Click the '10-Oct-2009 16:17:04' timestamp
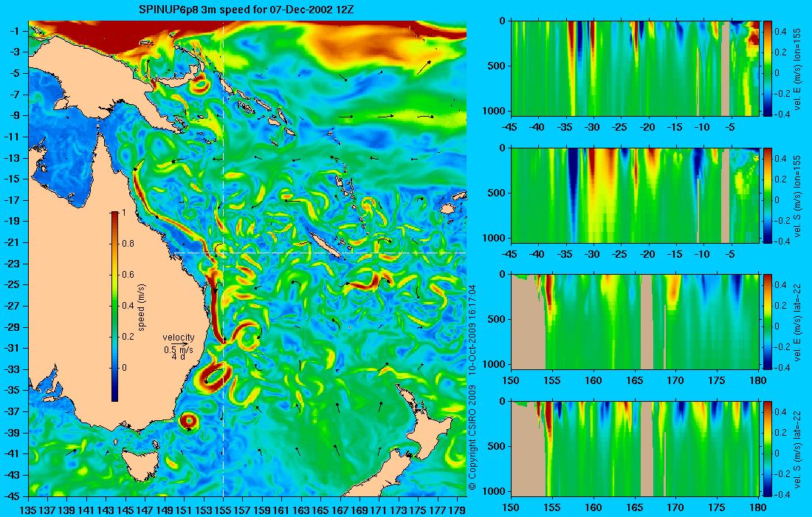Viewport: 812px width, 517px height. click(x=472, y=329)
